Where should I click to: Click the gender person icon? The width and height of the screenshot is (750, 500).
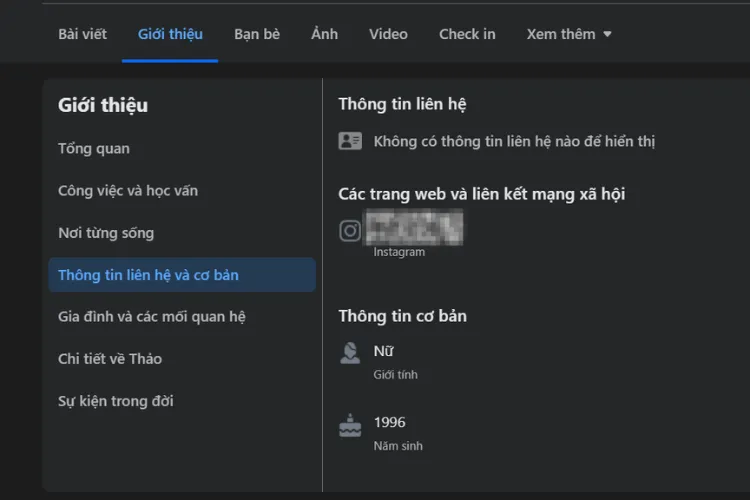tap(350, 352)
